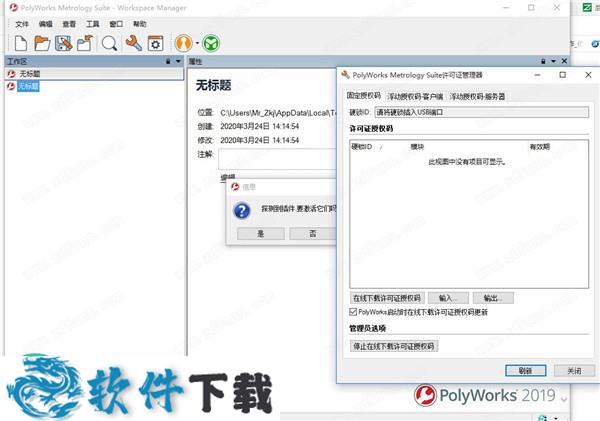Toggle PolyWorks启动时在线下载许可证授权码更新 checkbox

coord(353,312)
